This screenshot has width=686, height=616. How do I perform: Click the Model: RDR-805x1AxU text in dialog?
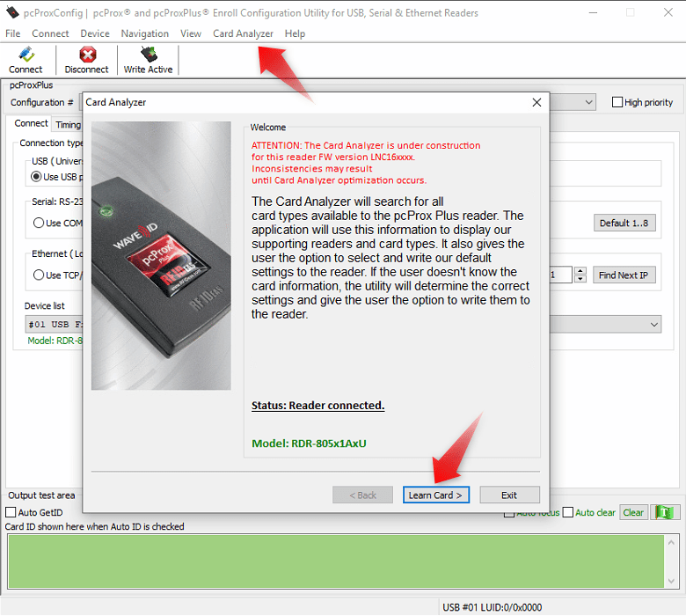(309, 444)
